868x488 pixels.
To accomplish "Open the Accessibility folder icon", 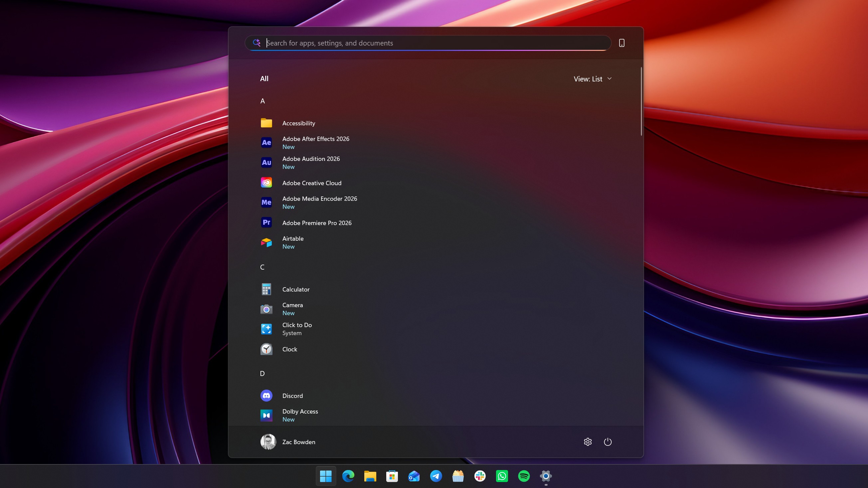I will 266,123.
